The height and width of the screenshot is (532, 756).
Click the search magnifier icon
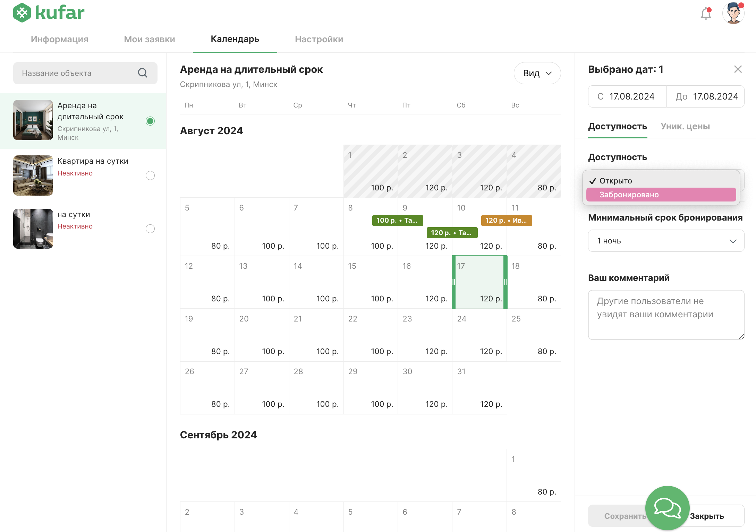coord(143,73)
